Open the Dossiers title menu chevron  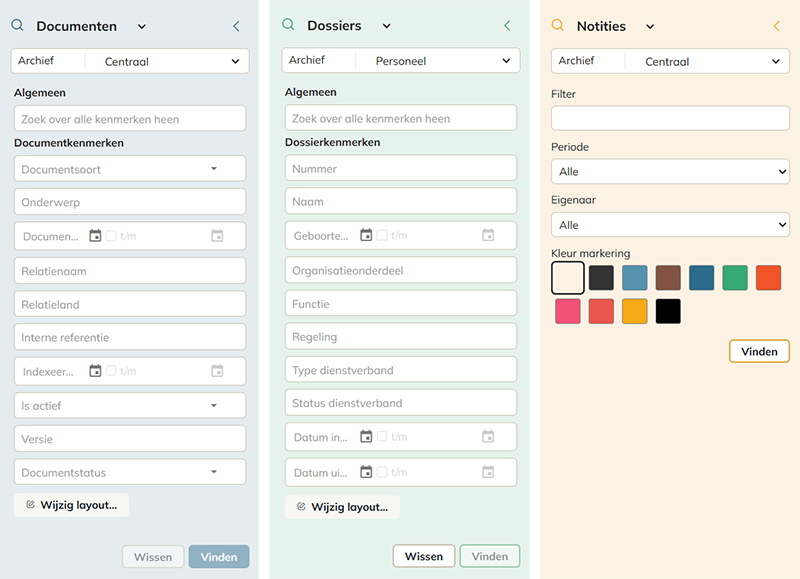387,26
